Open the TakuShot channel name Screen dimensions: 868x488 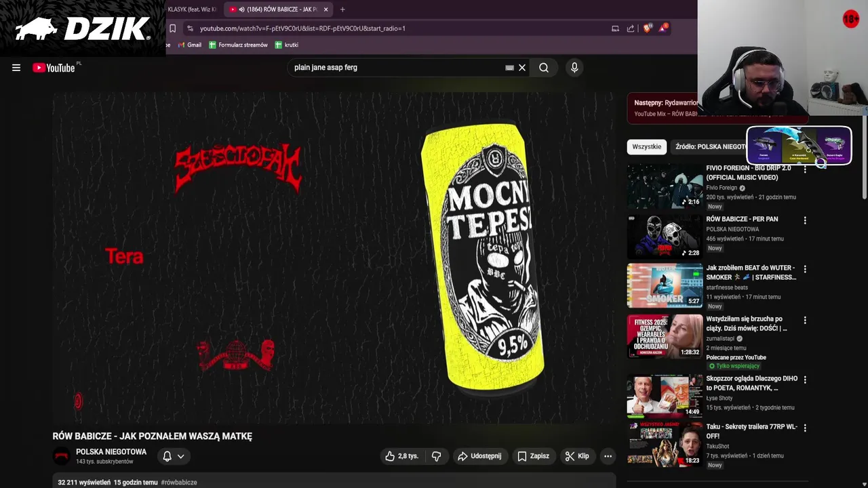point(717,447)
